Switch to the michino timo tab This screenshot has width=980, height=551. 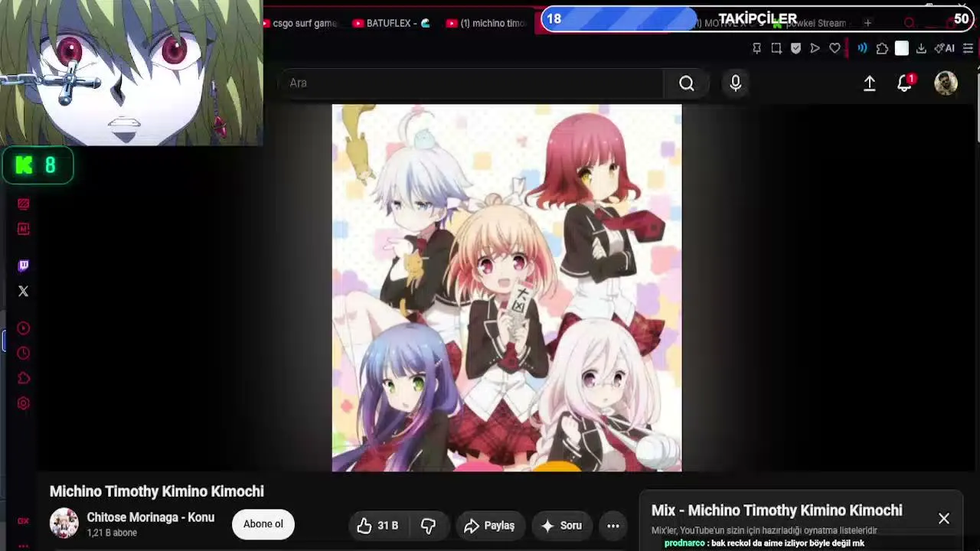[487, 23]
